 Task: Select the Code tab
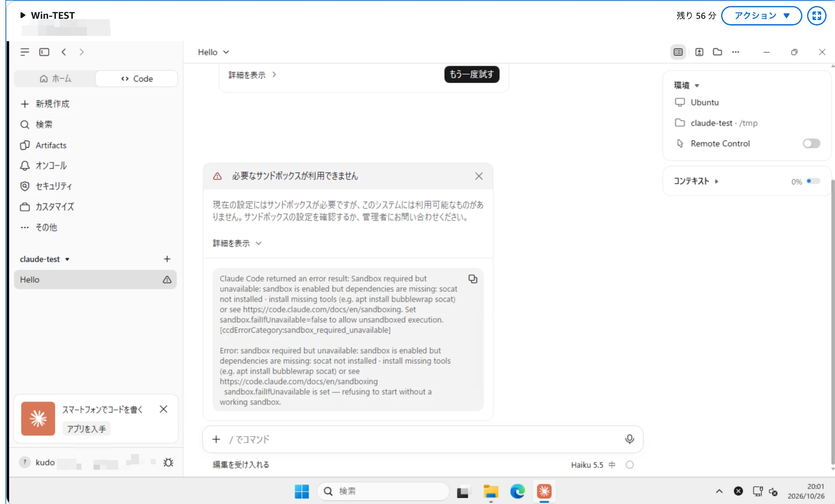coord(137,78)
